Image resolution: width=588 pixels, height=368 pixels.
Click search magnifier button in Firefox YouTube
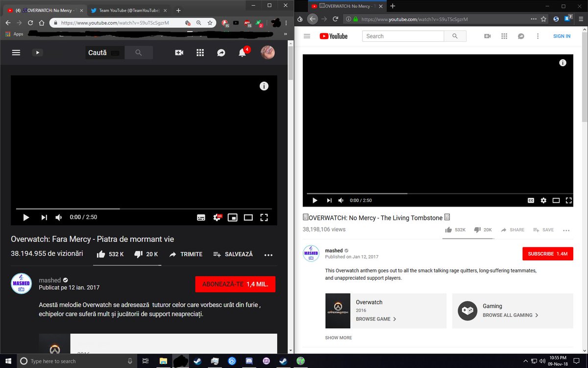[455, 36]
